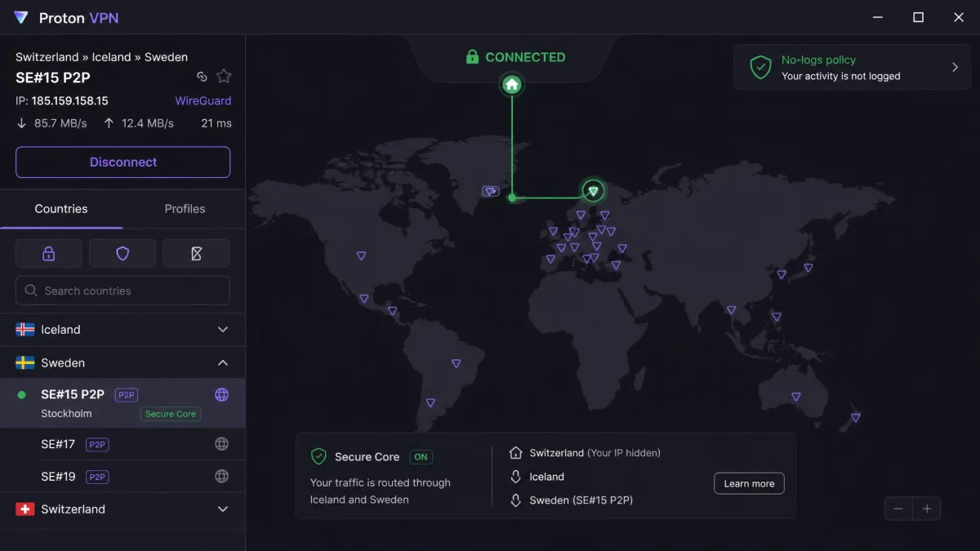
Task: Switch to the Profiles tab
Action: pyautogui.click(x=185, y=209)
